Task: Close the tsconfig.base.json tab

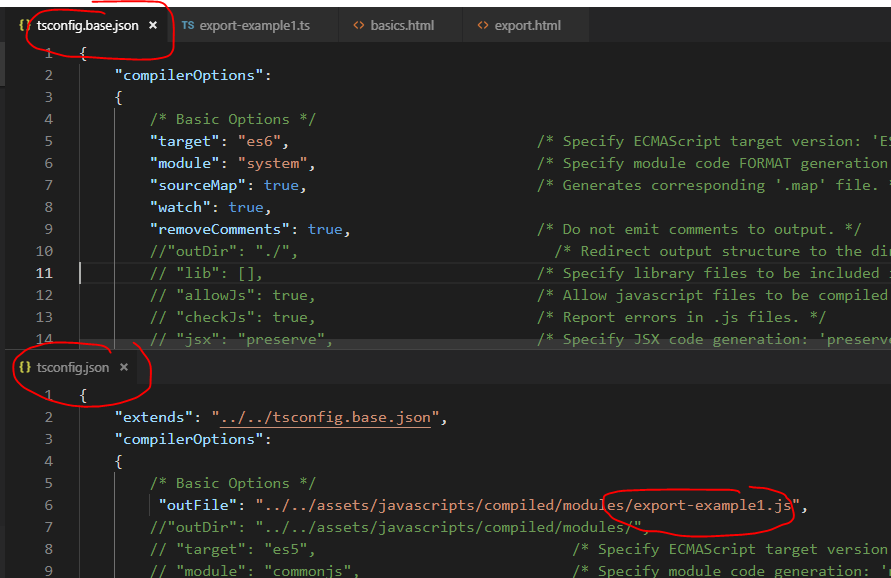Action: tap(153, 25)
